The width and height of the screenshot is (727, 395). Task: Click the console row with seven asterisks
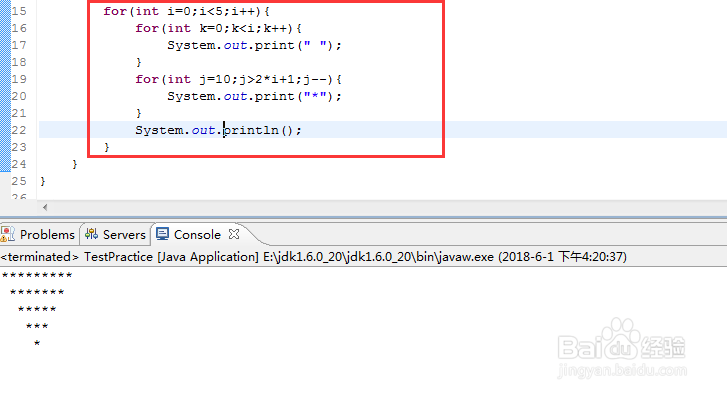tap(37, 293)
